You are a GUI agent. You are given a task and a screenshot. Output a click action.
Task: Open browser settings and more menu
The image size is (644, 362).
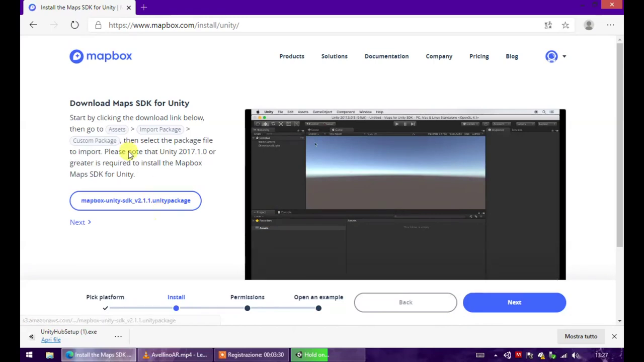(610, 25)
